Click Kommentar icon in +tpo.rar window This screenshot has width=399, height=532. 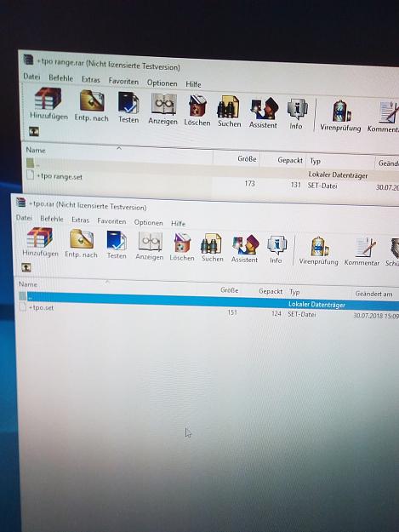365,249
